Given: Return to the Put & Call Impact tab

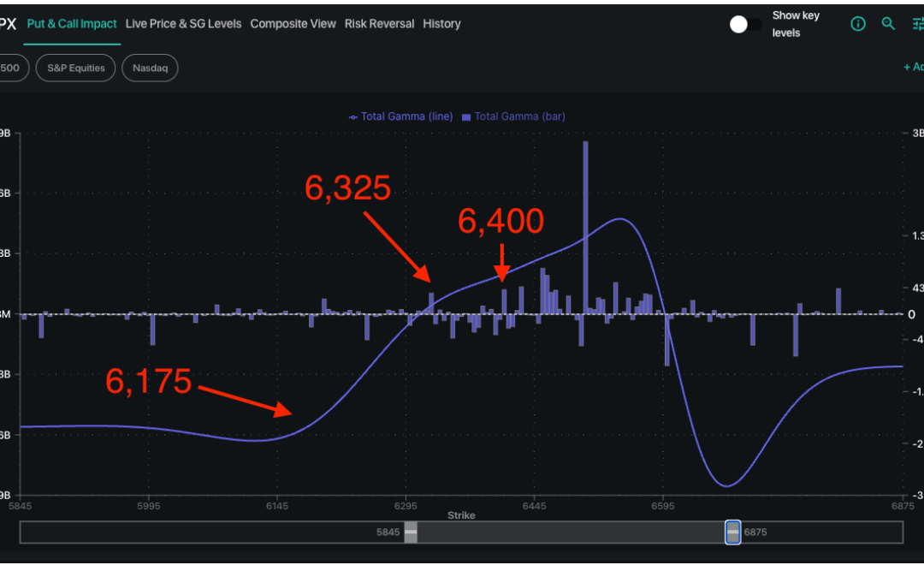Looking at the screenshot, I should [72, 24].
